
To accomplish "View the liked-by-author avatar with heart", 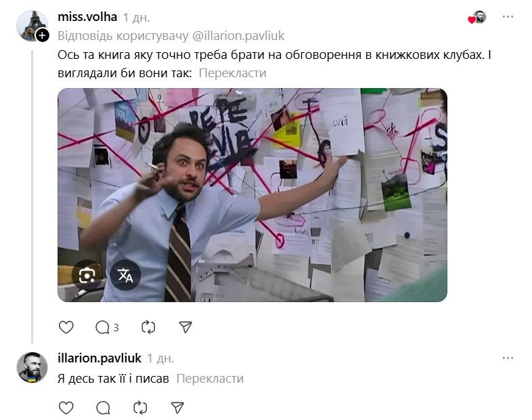I will pyautogui.click(x=477, y=18).
